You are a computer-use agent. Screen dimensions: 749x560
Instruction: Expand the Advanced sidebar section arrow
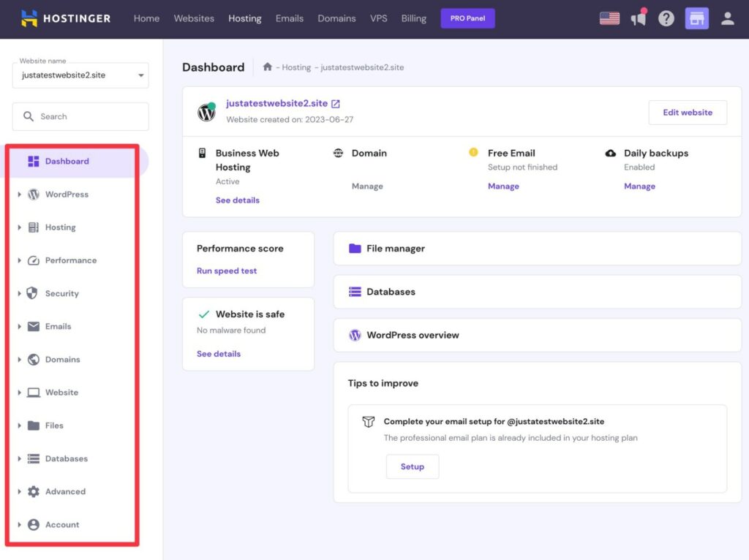19,491
